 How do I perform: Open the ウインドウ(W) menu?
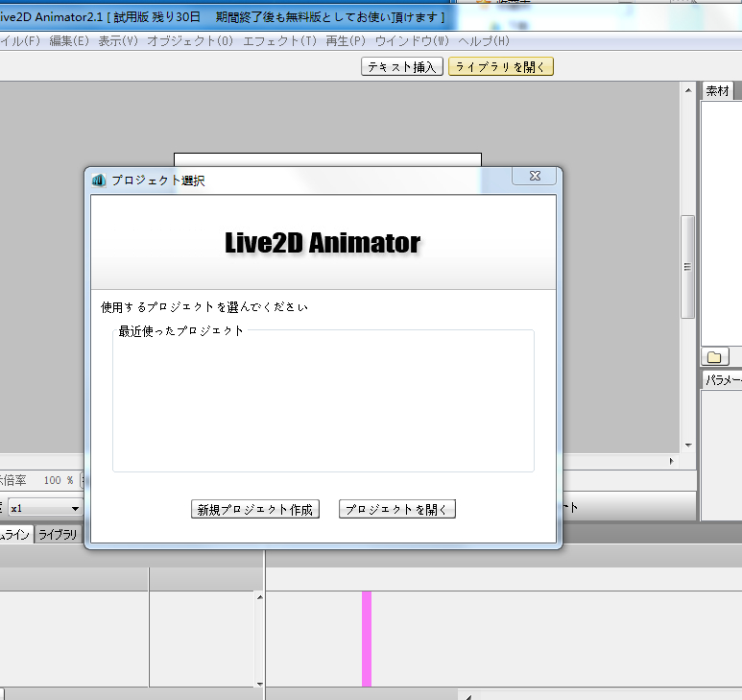pos(412,41)
